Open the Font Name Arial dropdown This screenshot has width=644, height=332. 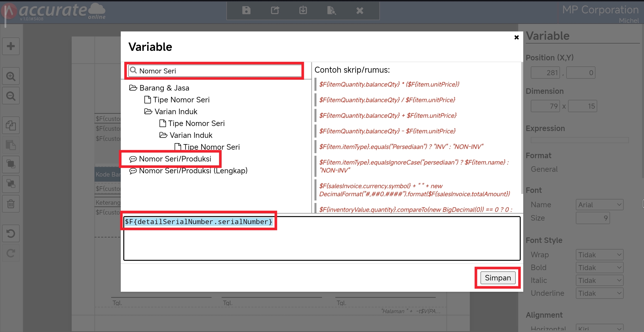pyautogui.click(x=599, y=205)
